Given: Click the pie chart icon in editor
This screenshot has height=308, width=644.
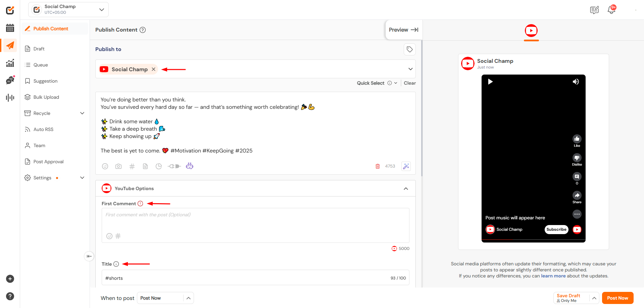Looking at the screenshot, I should [x=159, y=166].
